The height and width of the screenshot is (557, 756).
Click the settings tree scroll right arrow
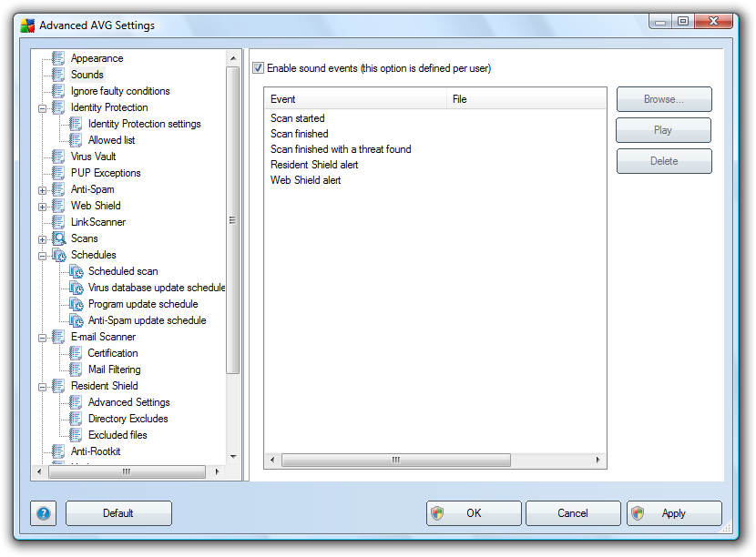point(218,471)
